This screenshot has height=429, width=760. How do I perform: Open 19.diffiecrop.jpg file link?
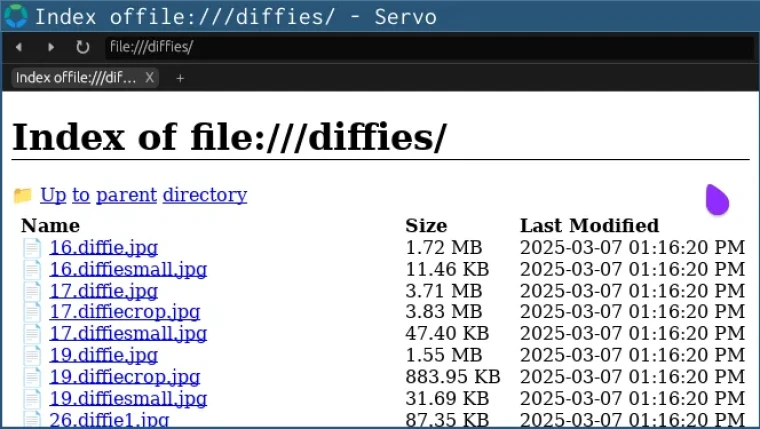tap(125, 377)
